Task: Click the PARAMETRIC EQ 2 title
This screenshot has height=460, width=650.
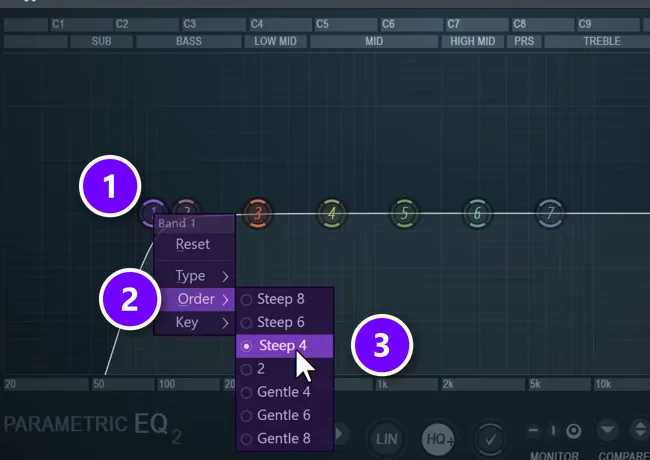Action: [x=93, y=426]
